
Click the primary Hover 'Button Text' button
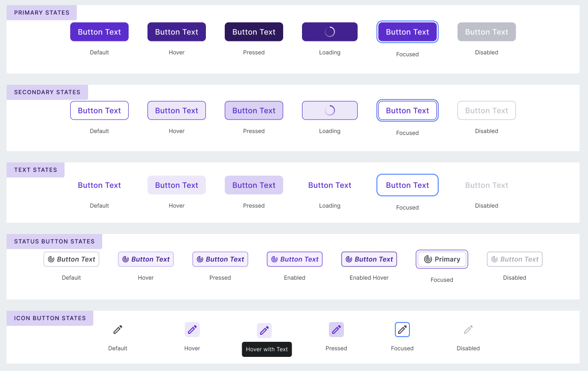click(177, 32)
